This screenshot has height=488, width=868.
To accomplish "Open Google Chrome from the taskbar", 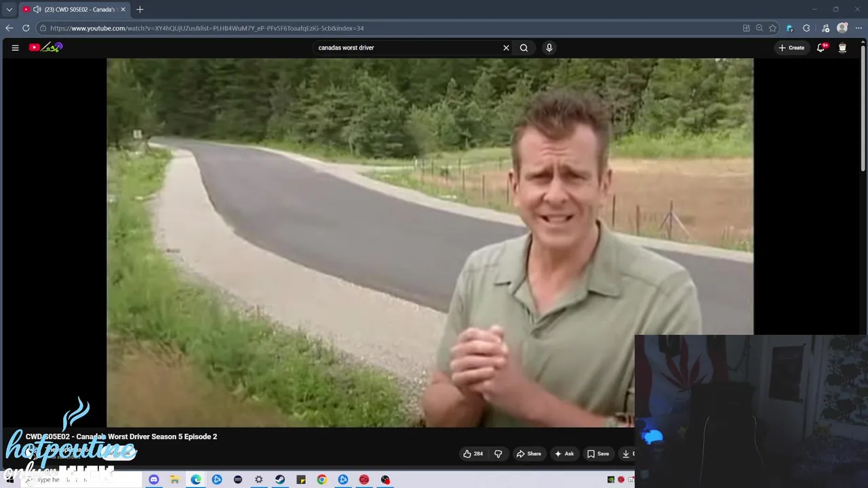I will coord(322,480).
